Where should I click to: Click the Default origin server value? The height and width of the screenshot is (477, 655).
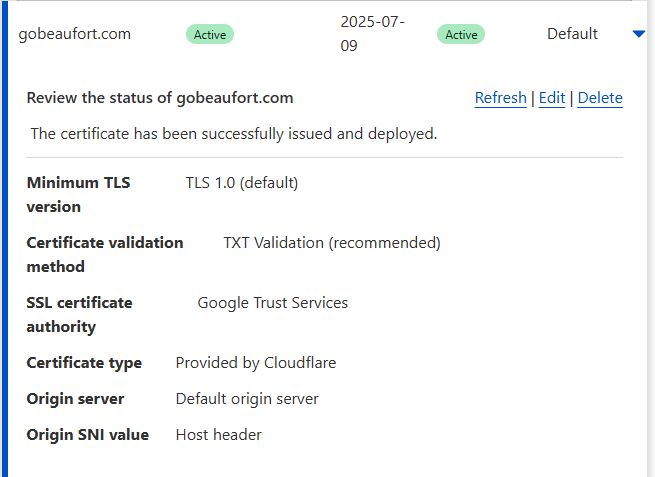(x=247, y=399)
